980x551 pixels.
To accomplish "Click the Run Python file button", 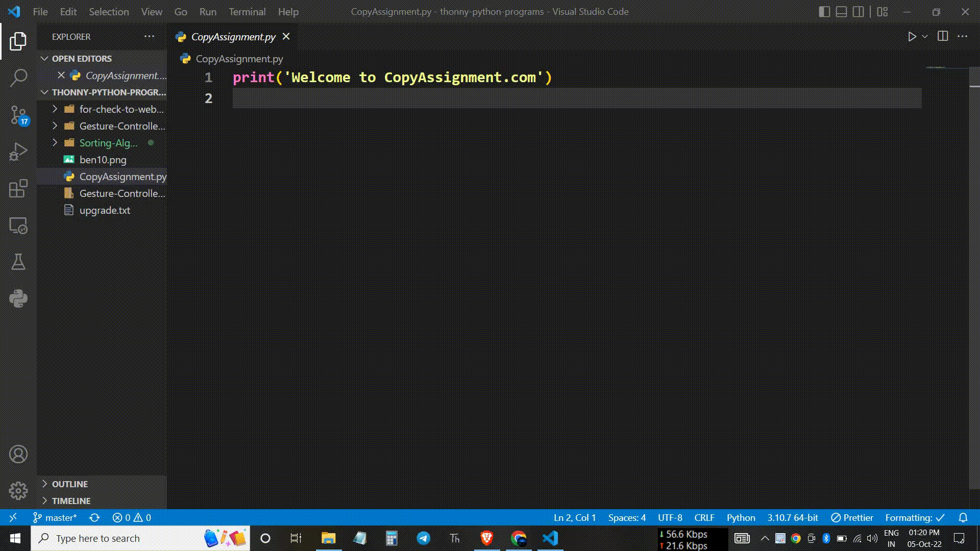I will click(x=911, y=36).
